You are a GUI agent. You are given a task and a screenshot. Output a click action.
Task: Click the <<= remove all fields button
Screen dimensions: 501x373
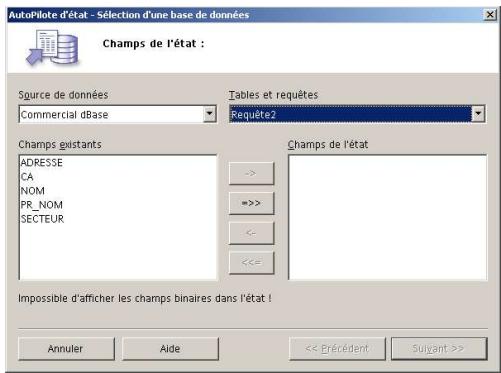[251, 263]
